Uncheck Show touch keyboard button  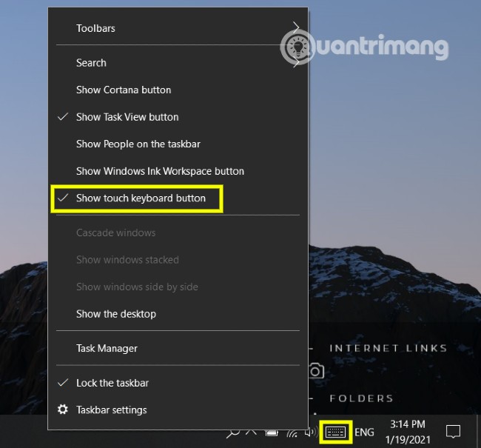tap(178, 198)
